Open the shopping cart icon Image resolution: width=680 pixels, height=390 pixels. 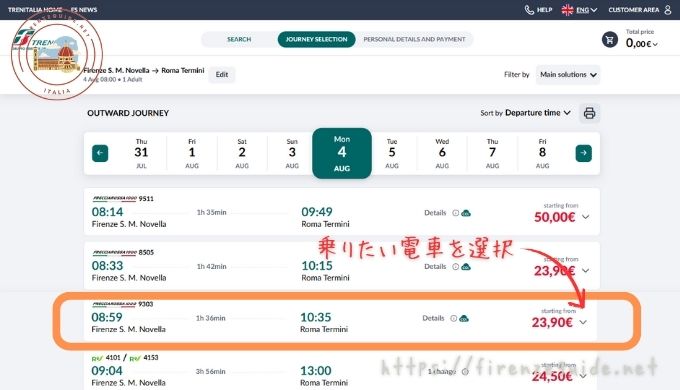pyautogui.click(x=610, y=39)
